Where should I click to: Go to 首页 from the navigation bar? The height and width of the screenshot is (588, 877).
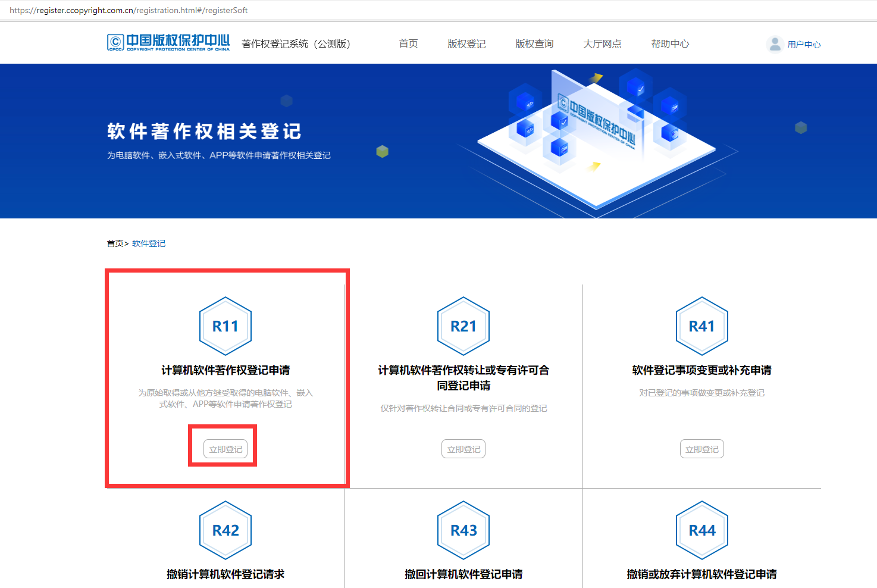click(408, 43)
